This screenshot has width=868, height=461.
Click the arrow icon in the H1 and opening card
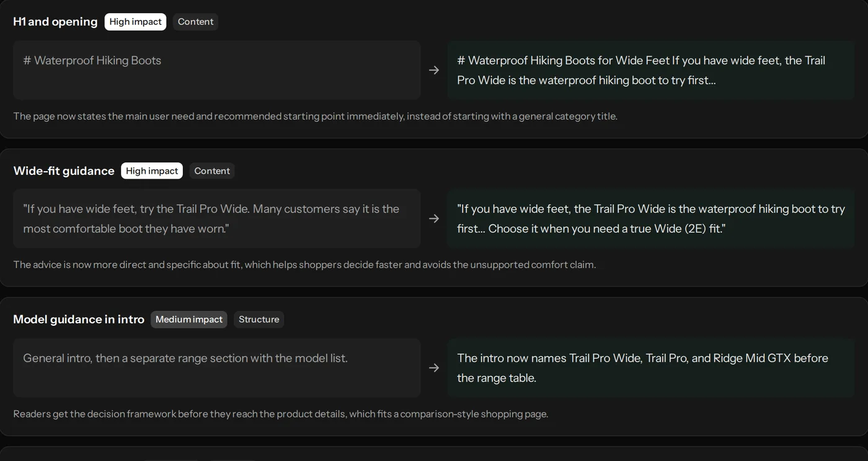[x=434, y=70]
